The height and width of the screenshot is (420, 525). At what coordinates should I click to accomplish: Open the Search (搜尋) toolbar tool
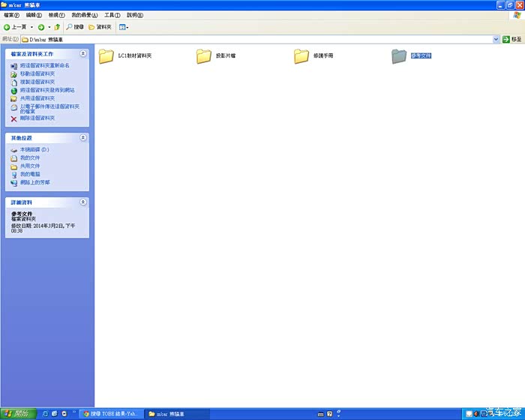(74, 27)
